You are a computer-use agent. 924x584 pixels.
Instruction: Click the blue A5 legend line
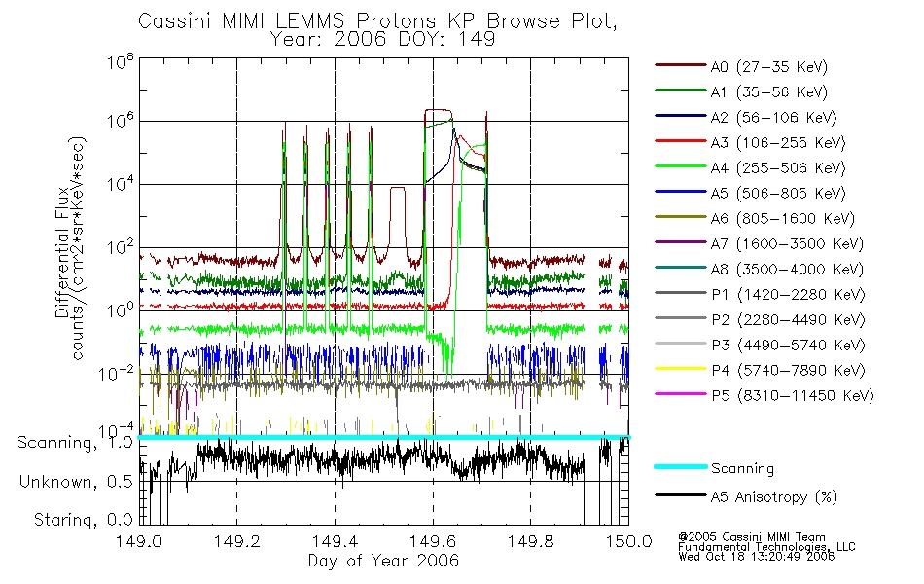coord(680,191)
